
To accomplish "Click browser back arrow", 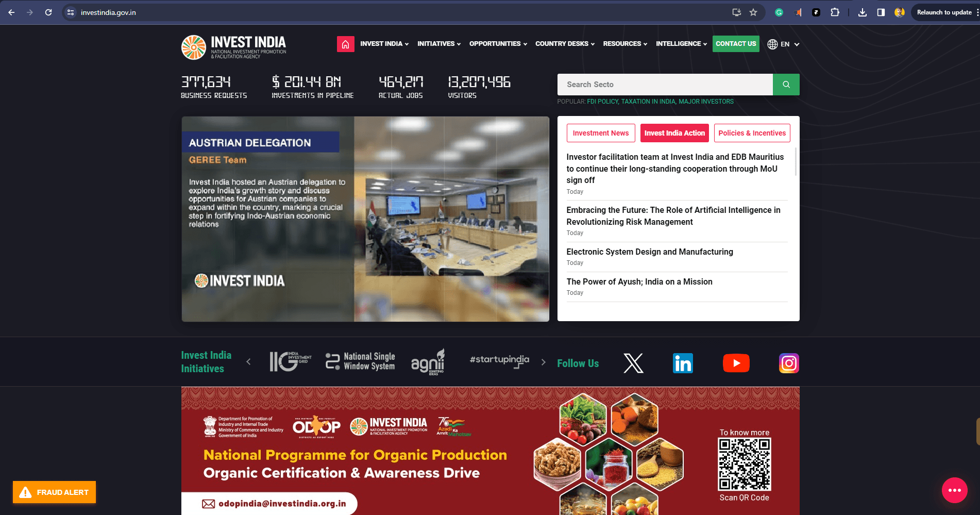I will coord(11,12).
